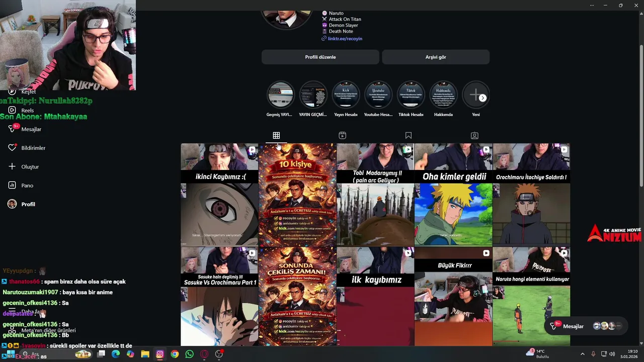Image resolution: width=644 pixels, height=362 pixels.
Task: Open 'Sasuke Vs Orochimaru Part 1' post
Action: tap(219, 296)
